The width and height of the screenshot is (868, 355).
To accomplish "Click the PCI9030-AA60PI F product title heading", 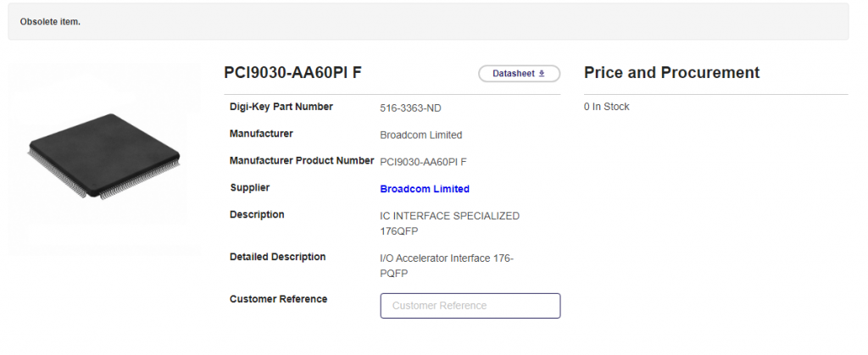I will pyautogui.click(x=292, y=73).
